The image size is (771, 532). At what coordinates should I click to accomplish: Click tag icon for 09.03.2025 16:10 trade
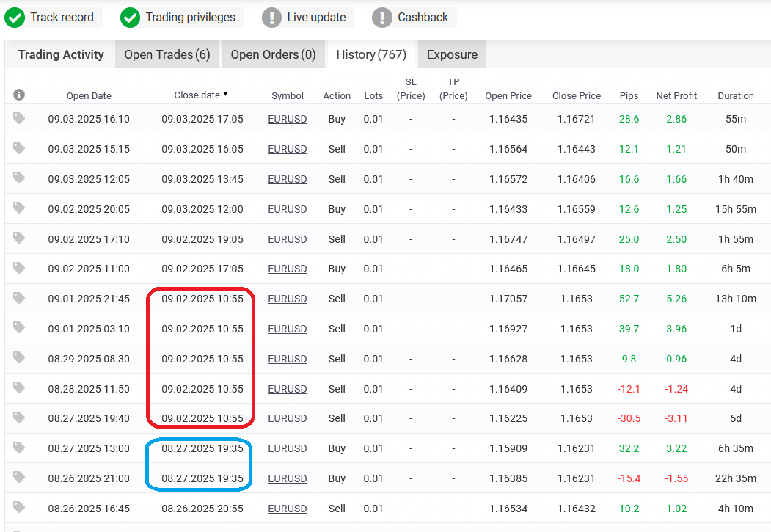[x=19, y=118]
